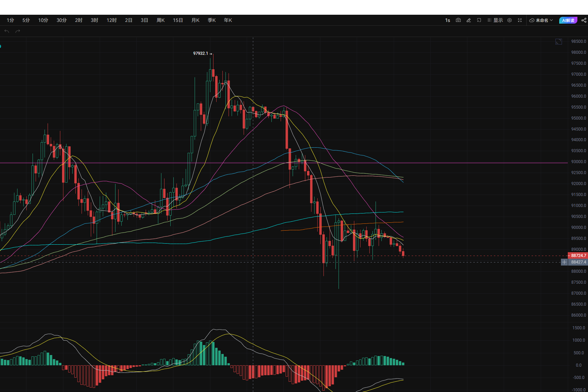
Task: Switch to the 30分 timeframe
Action: point(62,20)
